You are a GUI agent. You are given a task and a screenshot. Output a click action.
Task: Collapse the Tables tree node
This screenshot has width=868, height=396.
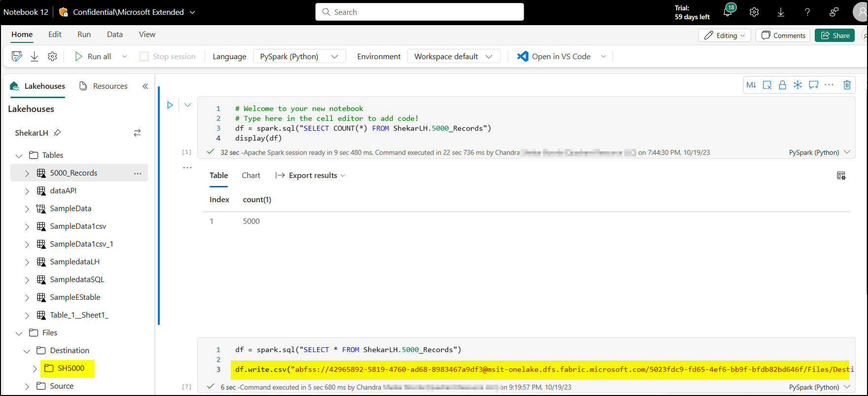point(19,155)
